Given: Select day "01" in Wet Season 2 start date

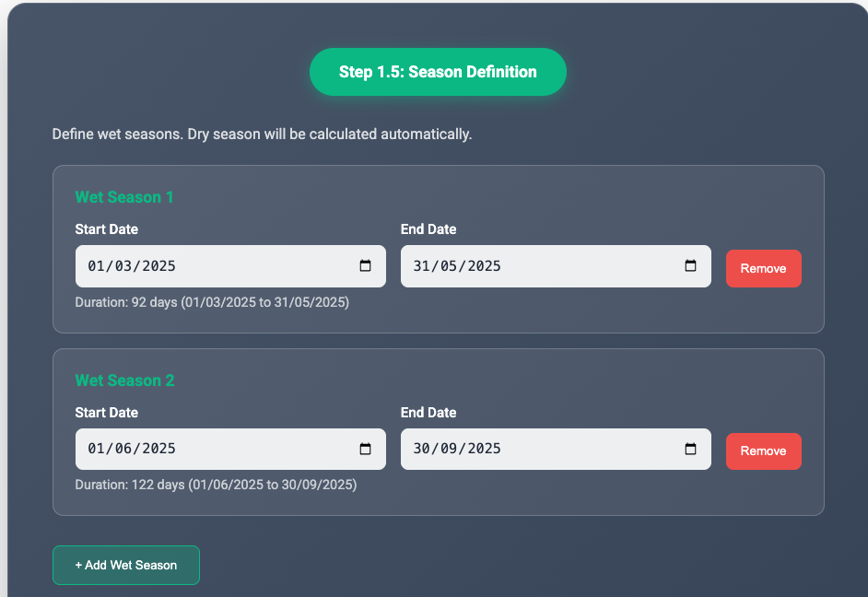Looking at the screenshot, I should pos(98,450).
